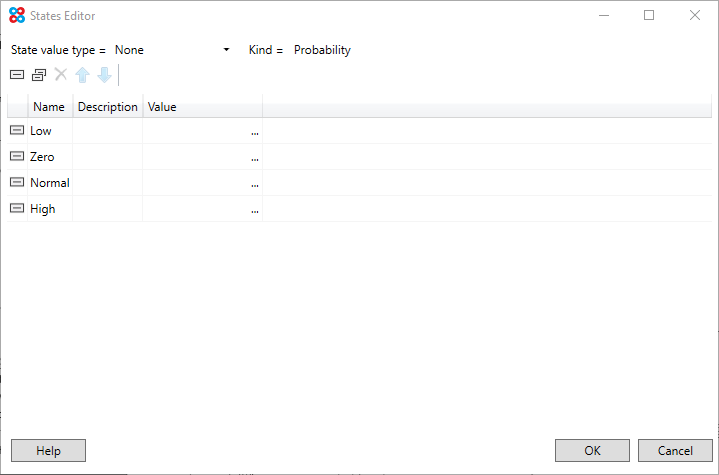The width and height of the screenshot is (719, 475).
Task: Select the Low row state icon
Action: pos(17,131)
